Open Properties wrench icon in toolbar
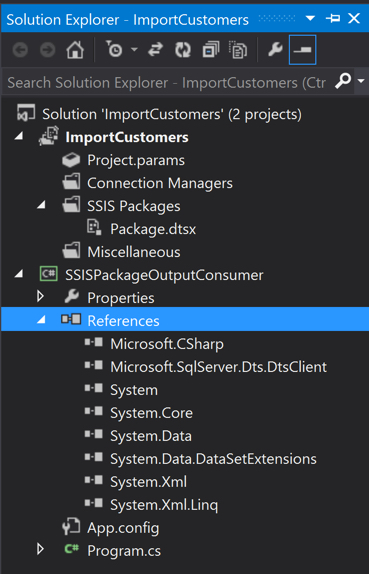 pyautogui.click(x=275, y=49)
